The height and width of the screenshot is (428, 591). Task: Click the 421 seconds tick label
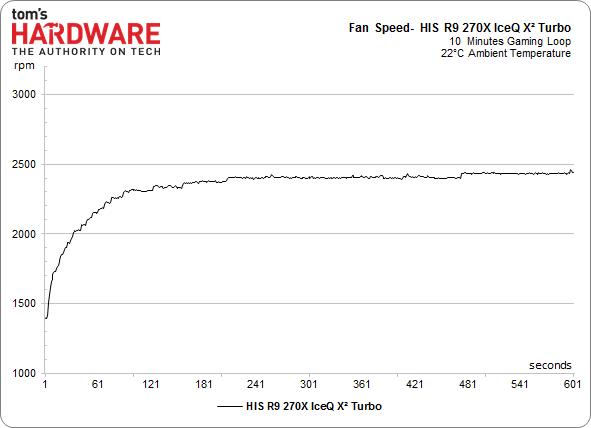414,384
